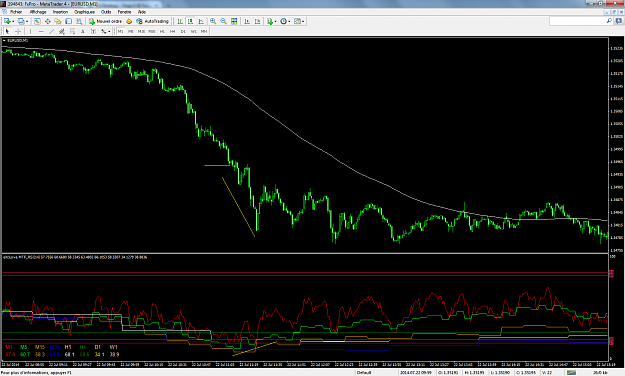
Task: Expand the Arrows tool dropdown arrow
Action: [109, 31]
